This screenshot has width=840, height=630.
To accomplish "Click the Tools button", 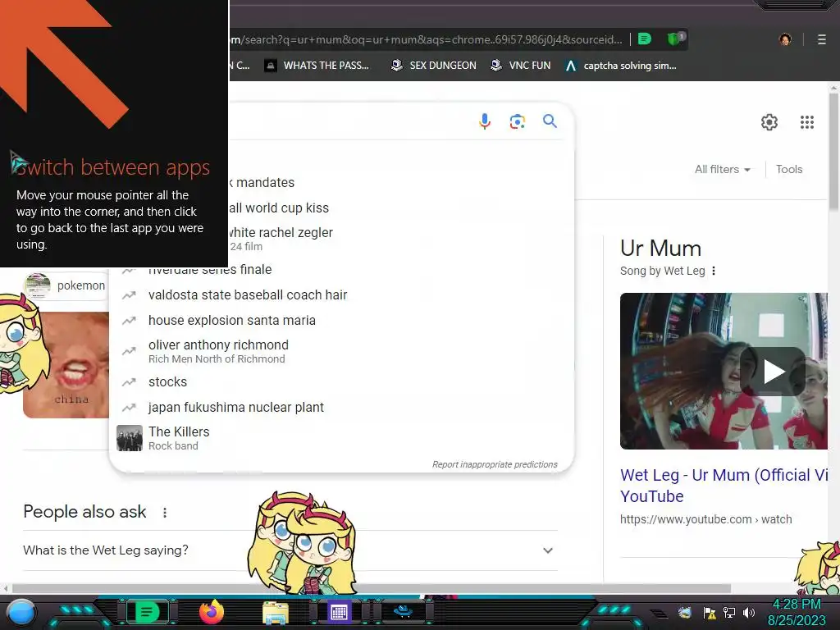I will (x=789, y=169).
